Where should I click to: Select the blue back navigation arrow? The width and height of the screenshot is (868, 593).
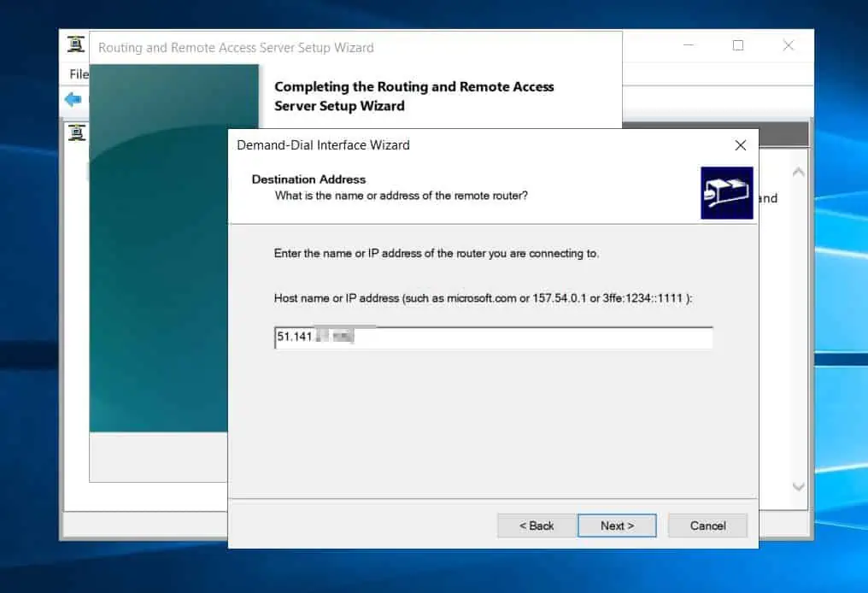[73, 99]
